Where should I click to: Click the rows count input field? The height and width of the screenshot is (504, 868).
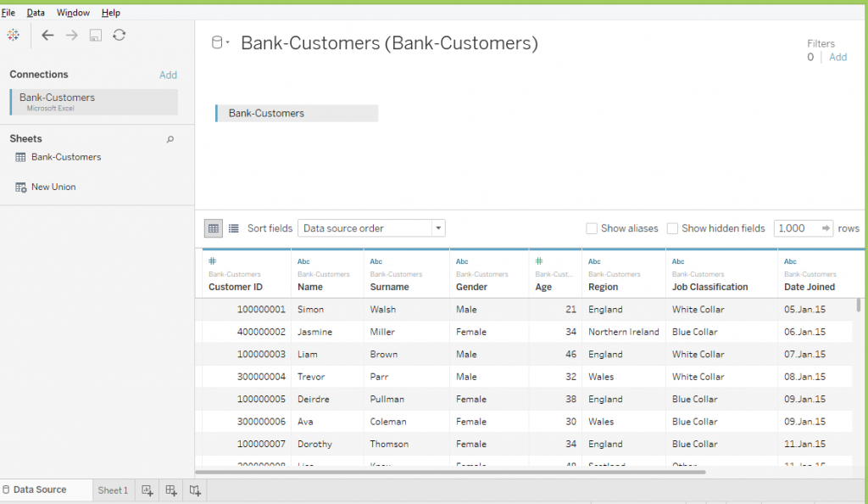tap(795, 228)
